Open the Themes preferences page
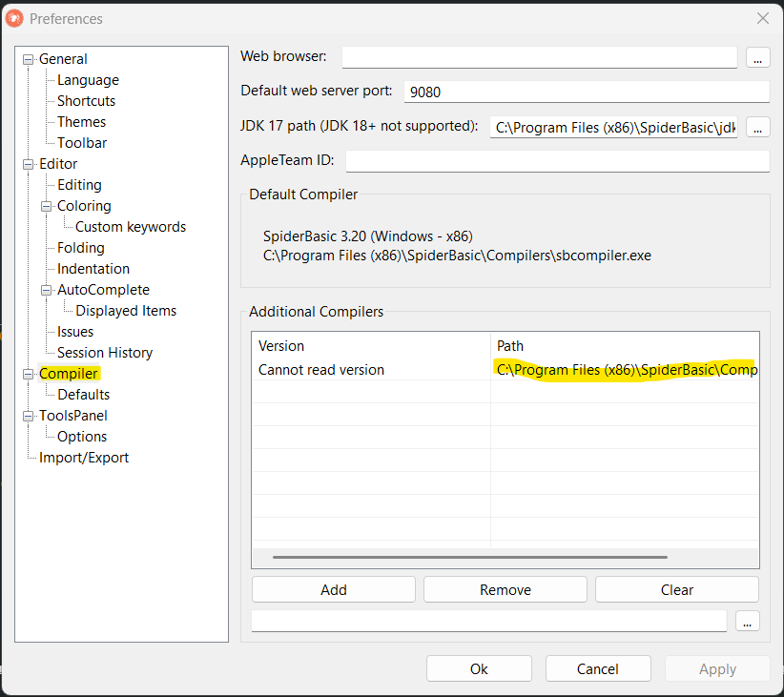The height and width of the screenshot is (697, 784). [81, 122]
